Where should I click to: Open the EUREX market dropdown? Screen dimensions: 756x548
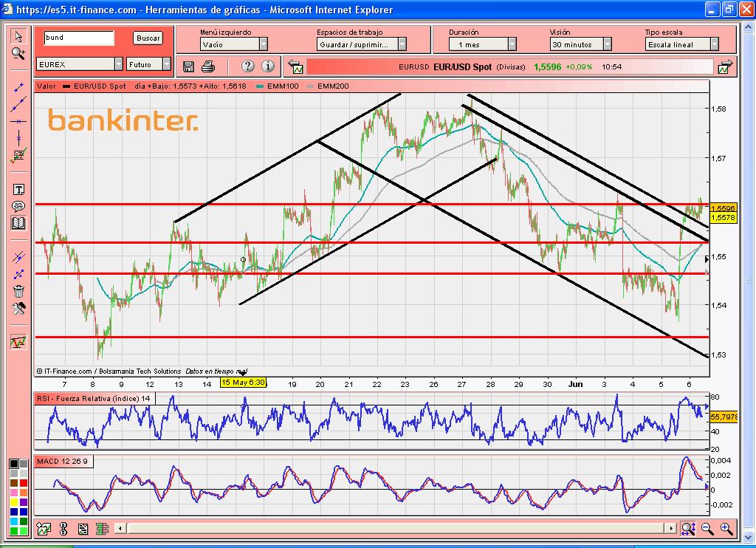pos(118,64)
